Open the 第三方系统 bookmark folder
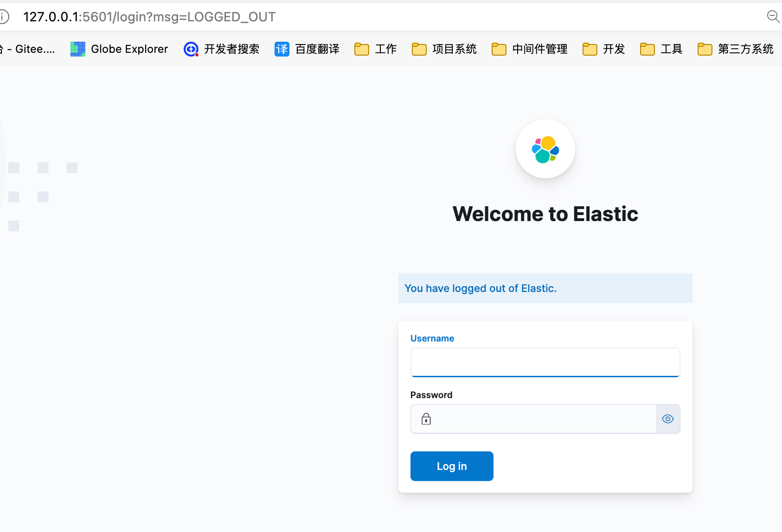The height and width of the screenshot is (532, 782). tap(736, 49)
